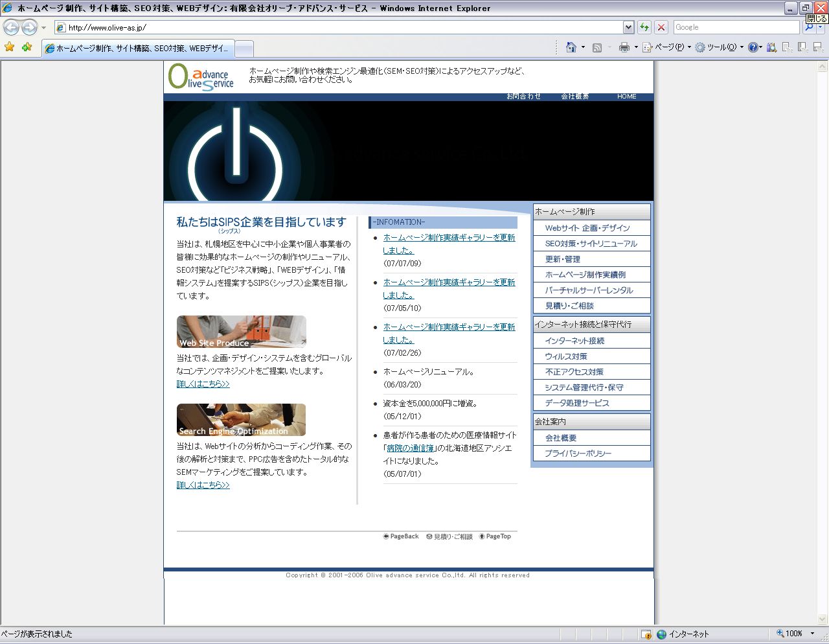
Task: Open the recent pages dropdown arrow
Action: pyautogui.click(x=43, y=27)
